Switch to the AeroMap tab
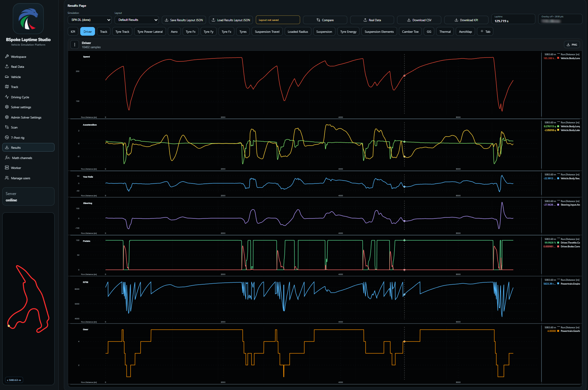 coord(465,31)
